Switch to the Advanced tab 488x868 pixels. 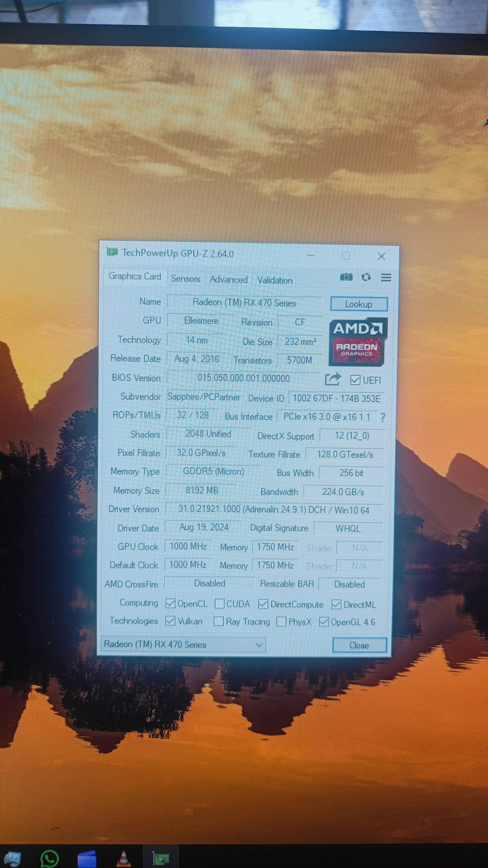229,279
